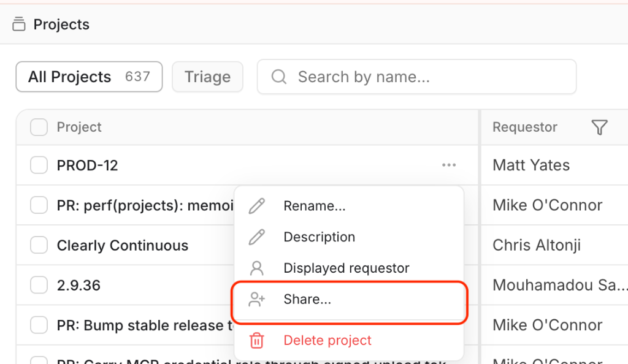Open the Clearly Continuous project
Viewport: 628px width, 364px height.
coord(123,245)
